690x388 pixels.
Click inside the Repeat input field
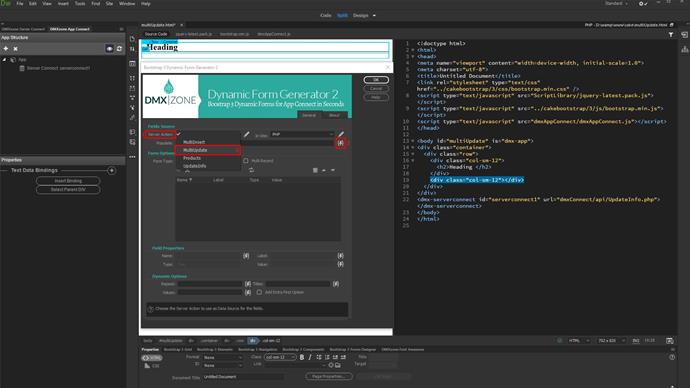click(210, 284)
